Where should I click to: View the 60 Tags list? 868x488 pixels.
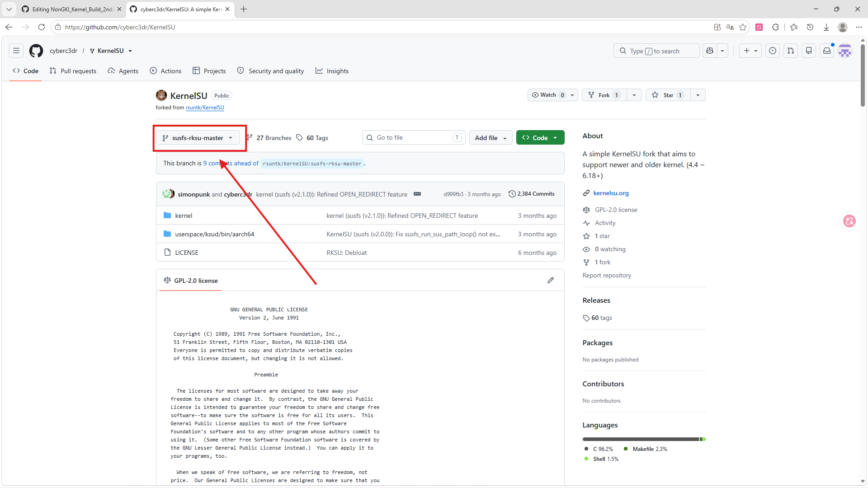point(312,138)
